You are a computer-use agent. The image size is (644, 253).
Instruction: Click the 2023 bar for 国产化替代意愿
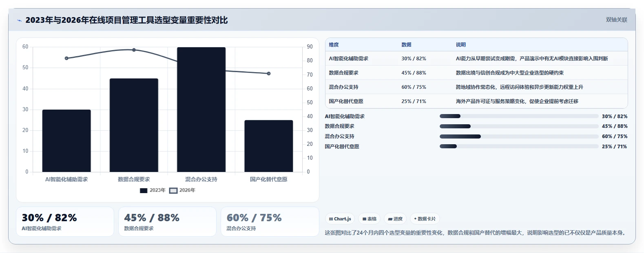tap(269, 146)
